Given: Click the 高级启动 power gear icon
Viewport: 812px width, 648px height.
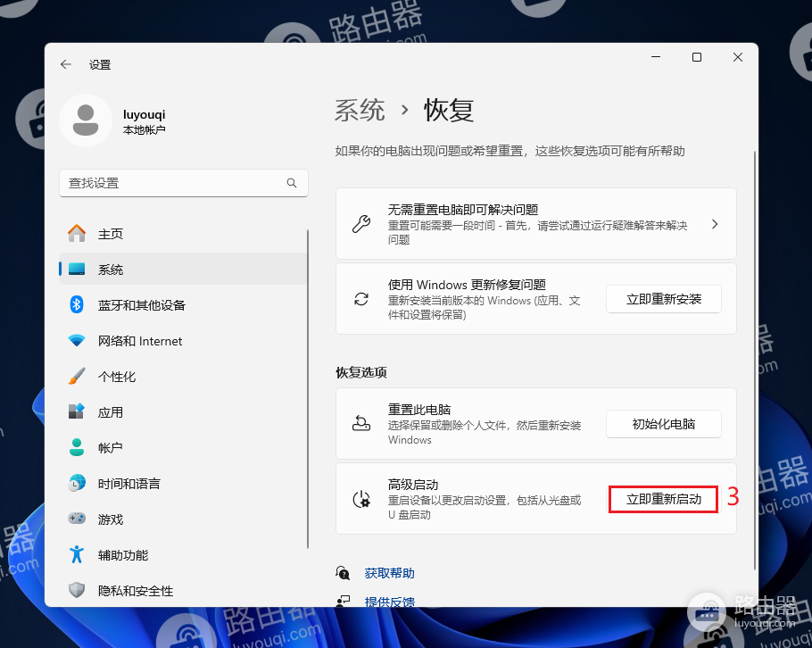Looking at the screenshot, I should click(361, 499).
